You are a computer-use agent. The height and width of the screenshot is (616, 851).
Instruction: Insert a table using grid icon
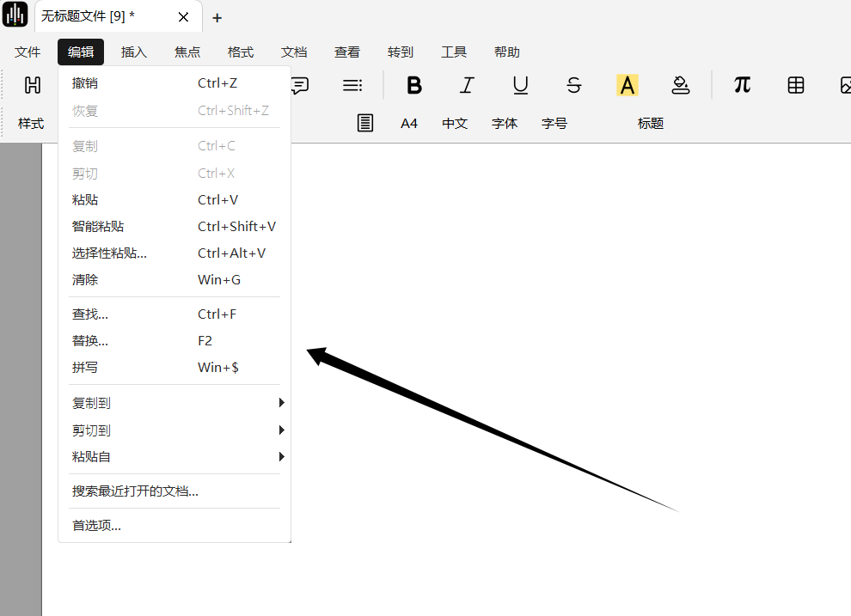[x=796, y=85]
